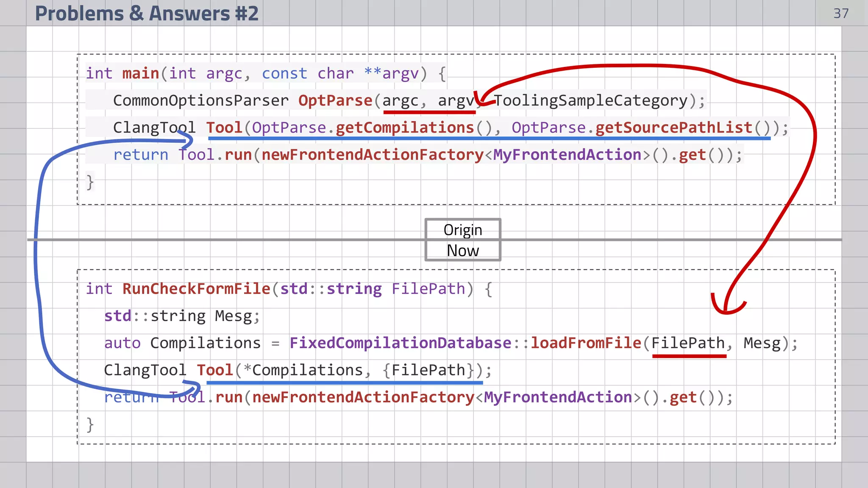Image resolution: width=868 pixels, height=488 pixels.
Task: Click 'argc' argument in OptParse call
Action: point(400,101)
